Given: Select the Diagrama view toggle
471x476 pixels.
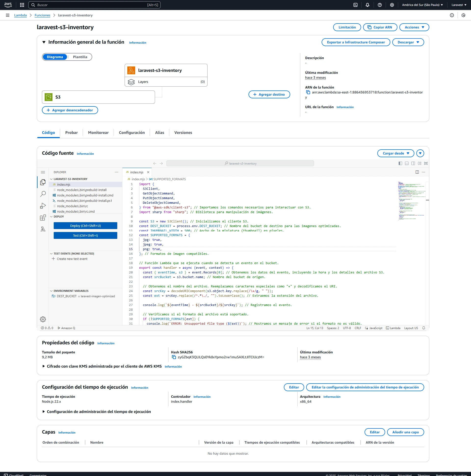Looking at the screenshot, I should point(55,57).
